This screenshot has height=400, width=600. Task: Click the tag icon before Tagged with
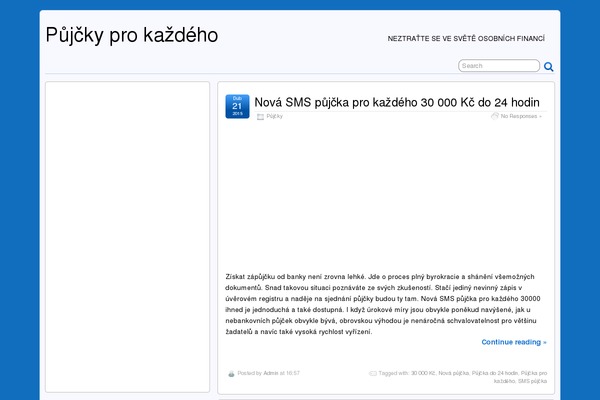click(373, 373)
